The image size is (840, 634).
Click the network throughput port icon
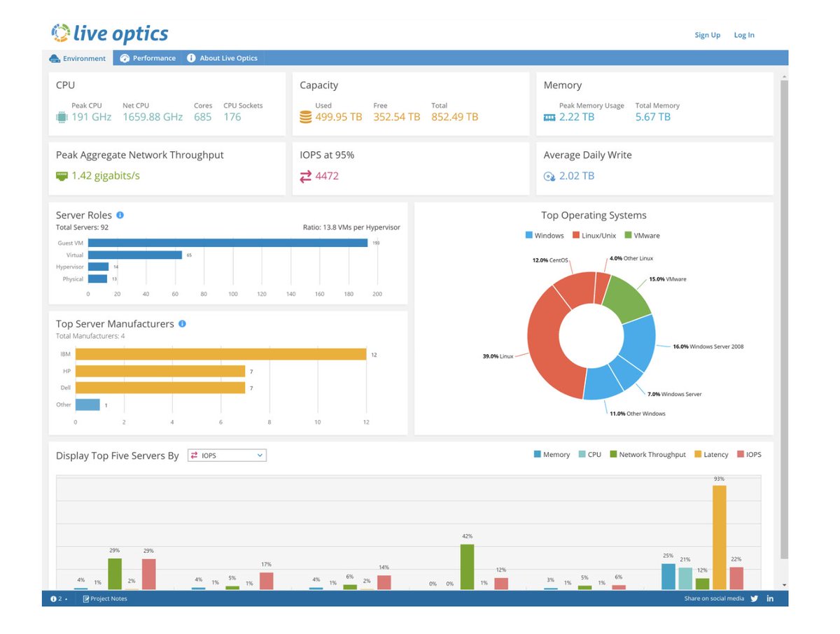(x=62, y=176)
